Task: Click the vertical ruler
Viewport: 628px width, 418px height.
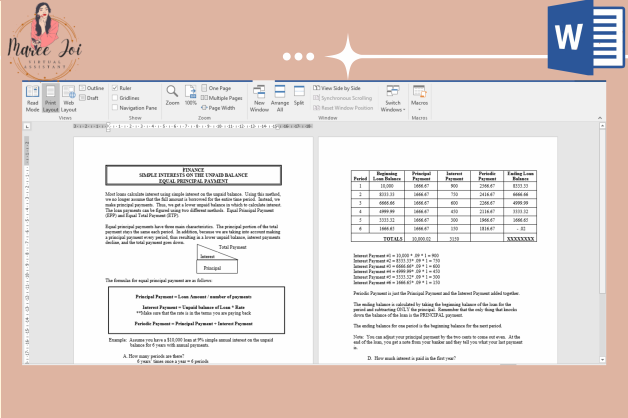Action: pos(27,250)
